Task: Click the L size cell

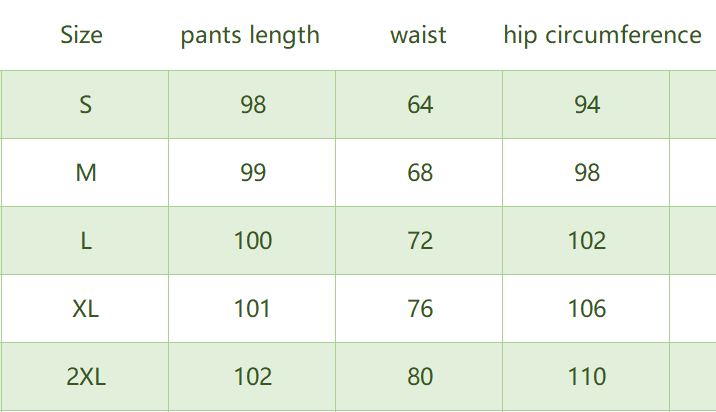Action: pos(85,240)
